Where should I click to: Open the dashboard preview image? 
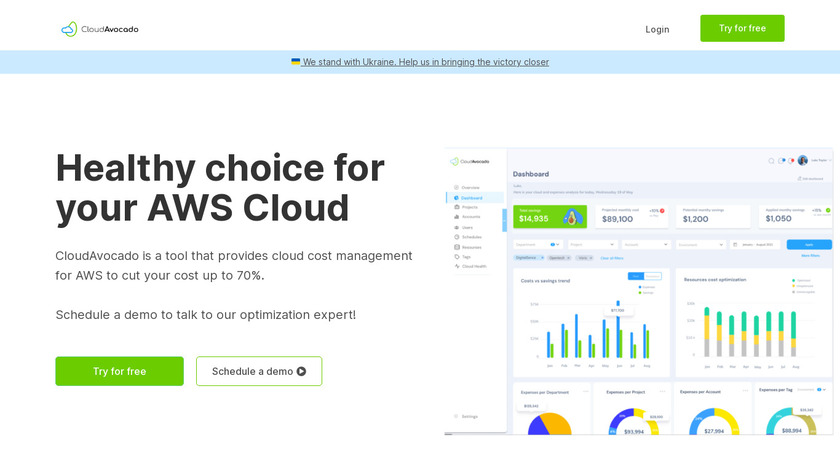coord(639,291)
